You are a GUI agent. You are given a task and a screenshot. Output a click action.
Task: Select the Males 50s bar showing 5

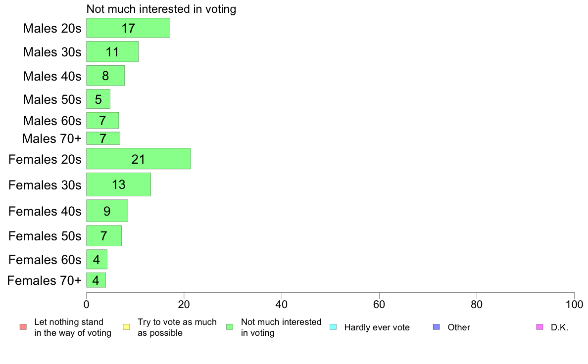tap(98, 99)
